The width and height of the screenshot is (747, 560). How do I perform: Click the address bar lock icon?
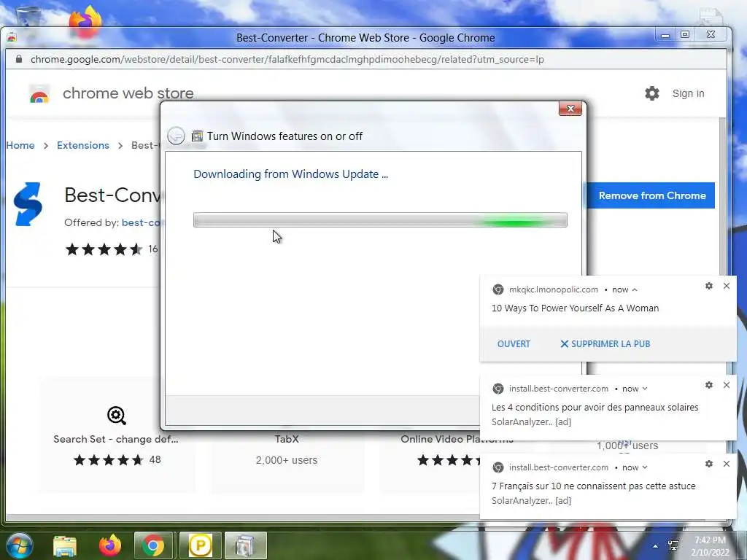(x=18, y=59)
